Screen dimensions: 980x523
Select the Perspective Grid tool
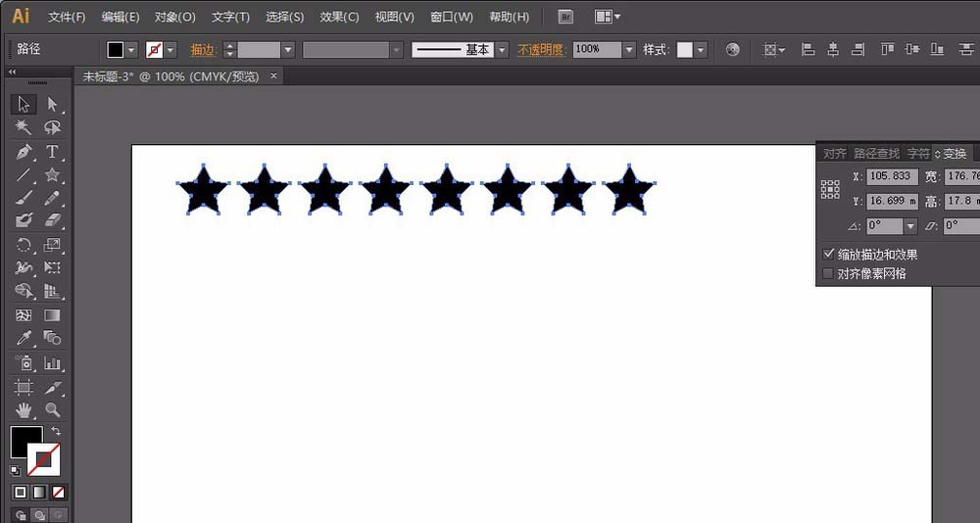53,291
